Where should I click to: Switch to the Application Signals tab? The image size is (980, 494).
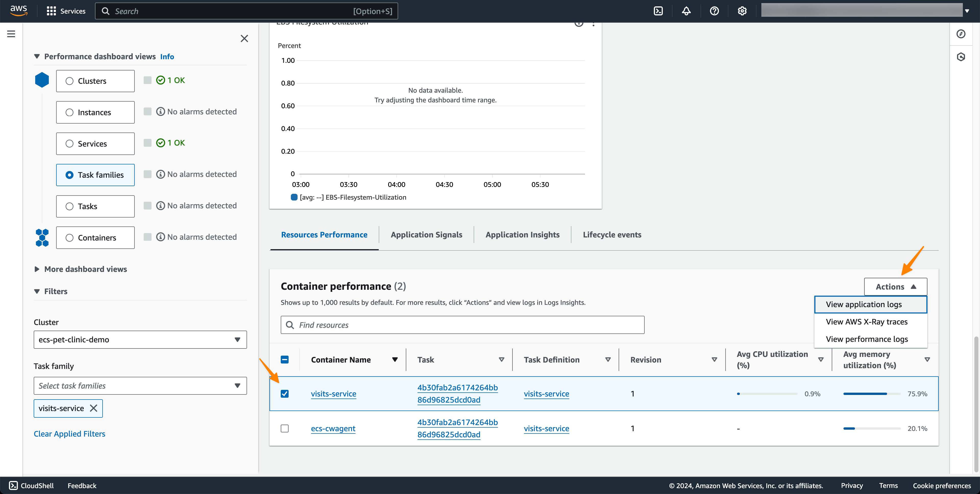pyautogui.click(x=426, y=234)
